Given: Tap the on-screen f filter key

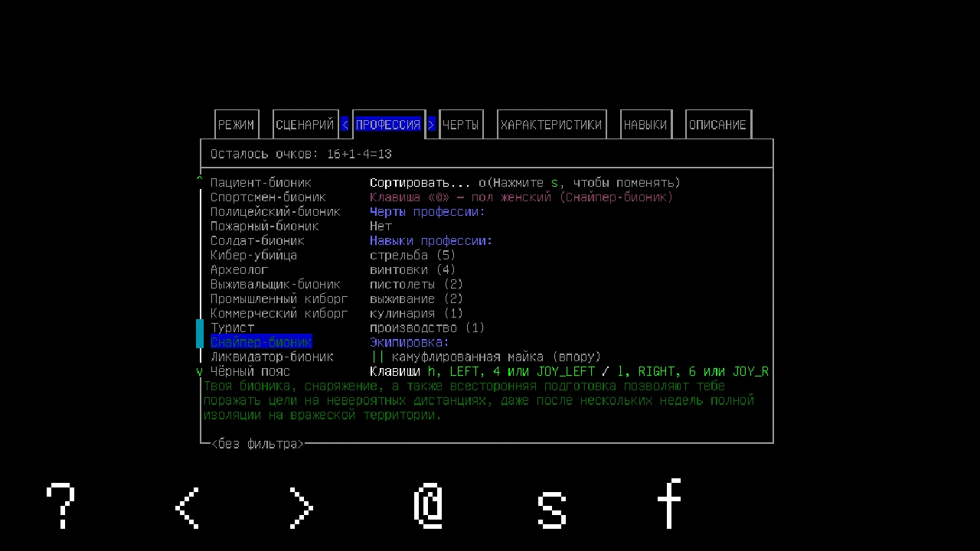Looking at the screenshot, I should [x=669, y=504].
